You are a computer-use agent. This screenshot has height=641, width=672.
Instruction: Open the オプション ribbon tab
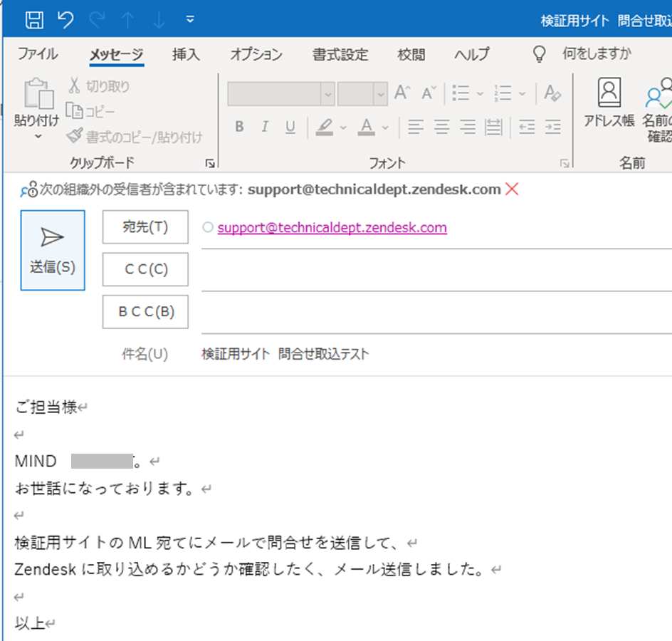256,54
